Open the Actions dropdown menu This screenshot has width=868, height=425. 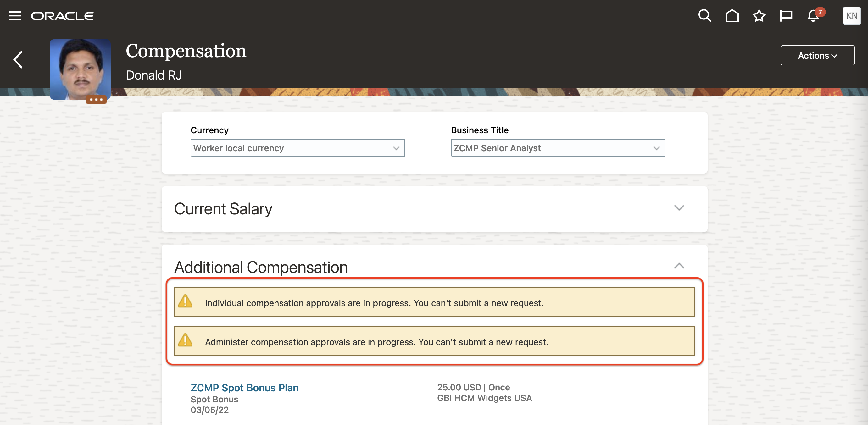click(x=817, y=56)
